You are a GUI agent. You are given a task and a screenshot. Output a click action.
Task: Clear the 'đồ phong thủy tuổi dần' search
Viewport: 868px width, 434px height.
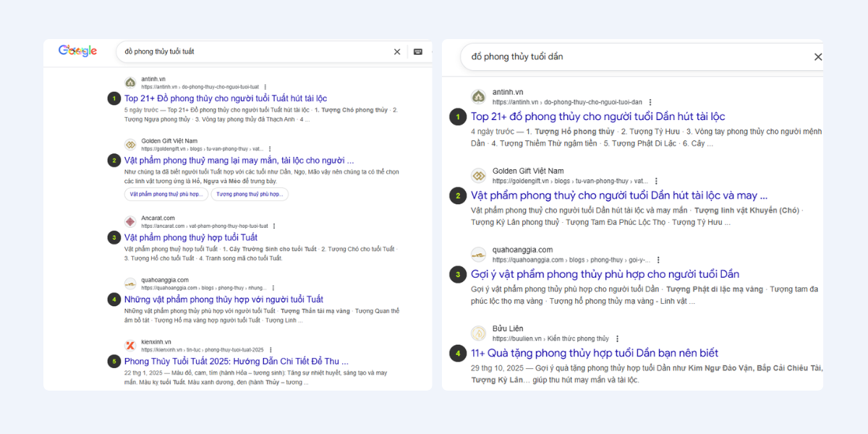click(x=818, y=56)
